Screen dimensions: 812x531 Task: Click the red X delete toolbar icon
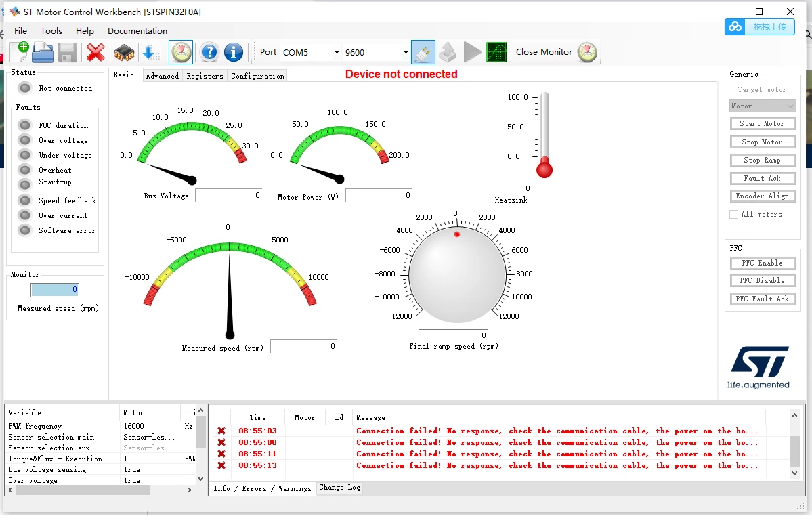click(x=95, y=52)
